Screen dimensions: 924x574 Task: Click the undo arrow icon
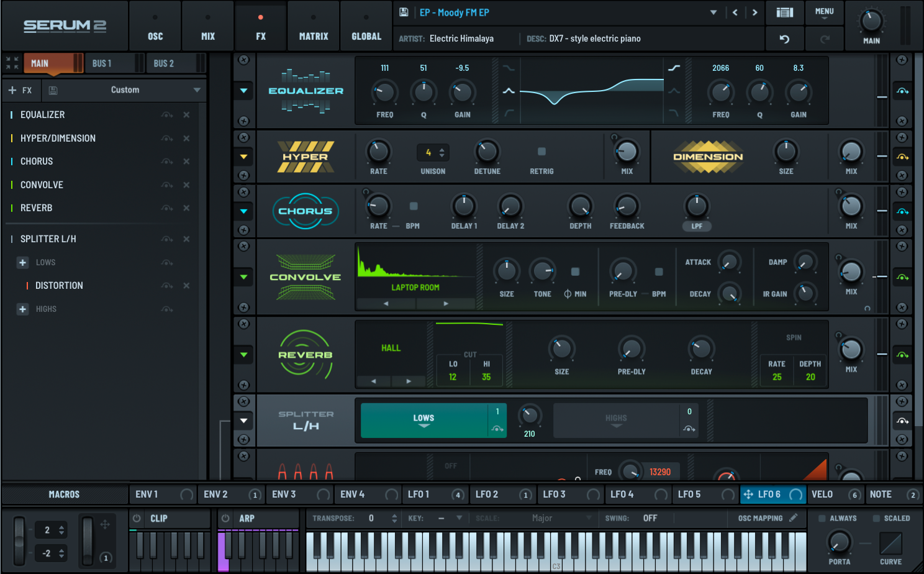coord(784,39)
